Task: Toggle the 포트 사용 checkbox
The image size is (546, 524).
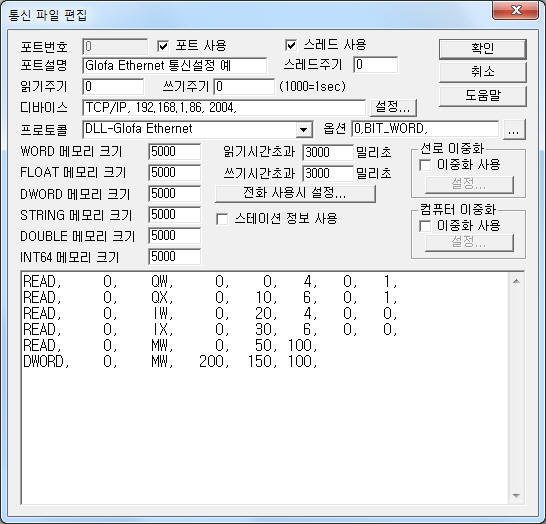Action: tap(163, 46)
